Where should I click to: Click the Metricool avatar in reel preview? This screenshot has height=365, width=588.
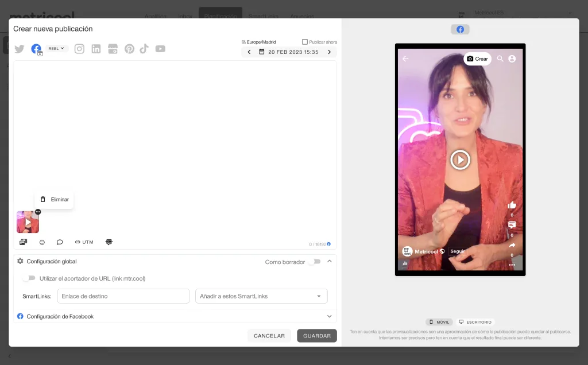pyautogui.click(x=407, y=251)
